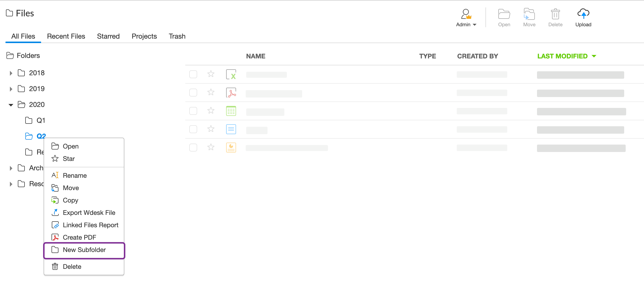
Task: Select Rename in the context menu
Action: 75,175
